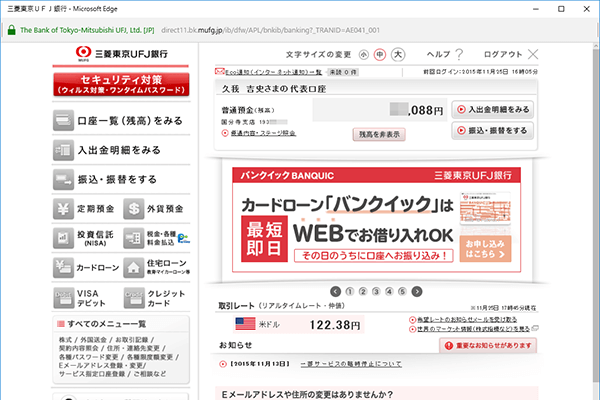Click Eメールアドレス登録・変更 in menu list
This screenshot has height=400, width=600.
pos(100,365)
